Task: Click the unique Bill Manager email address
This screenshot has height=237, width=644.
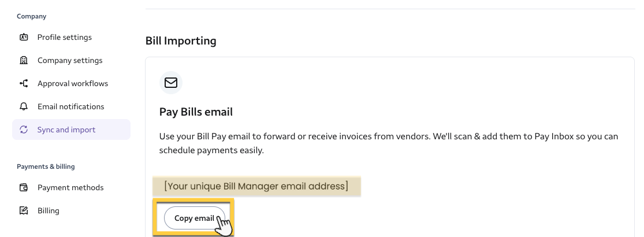Action: coord(256,186)
